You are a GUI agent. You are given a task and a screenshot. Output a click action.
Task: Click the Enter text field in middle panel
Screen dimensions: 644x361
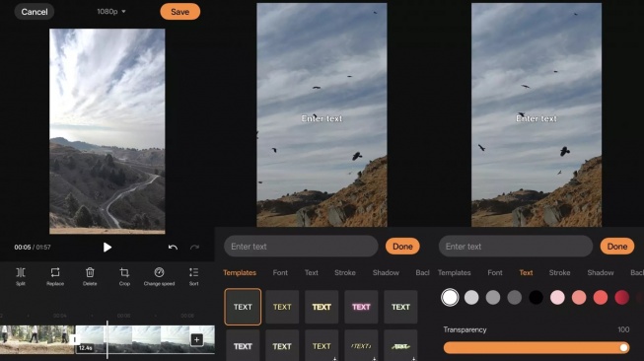tap(301, 247)
